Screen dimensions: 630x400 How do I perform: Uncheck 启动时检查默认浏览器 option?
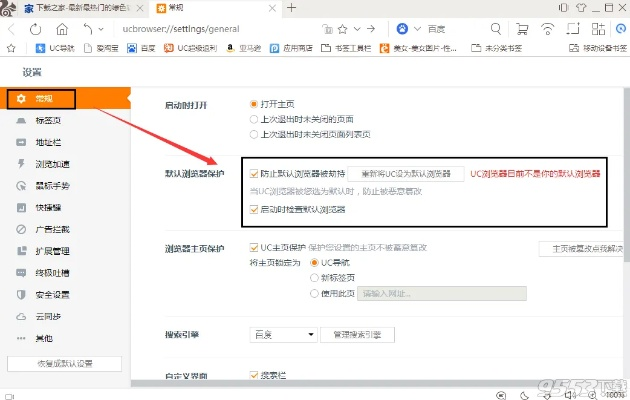click(254, 209)
